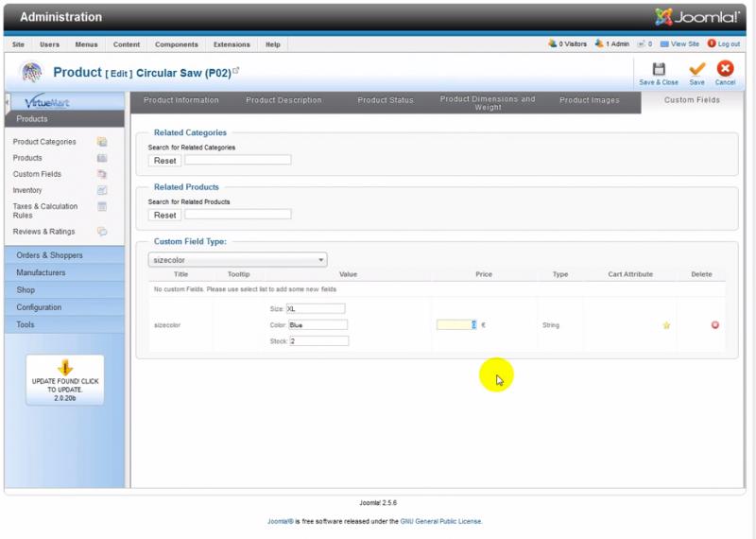
Task: Click the Product Categories sidebar icon
Action: click(x=102, y=142)
